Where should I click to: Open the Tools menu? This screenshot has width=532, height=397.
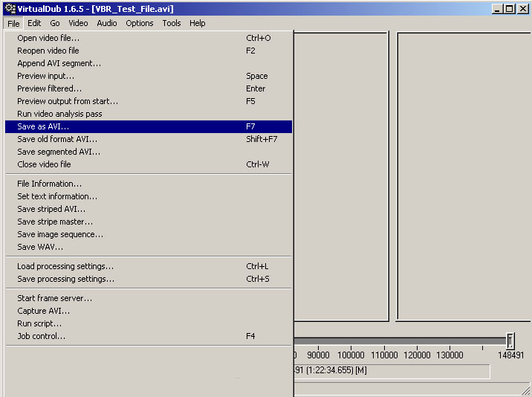pos(172,23)
